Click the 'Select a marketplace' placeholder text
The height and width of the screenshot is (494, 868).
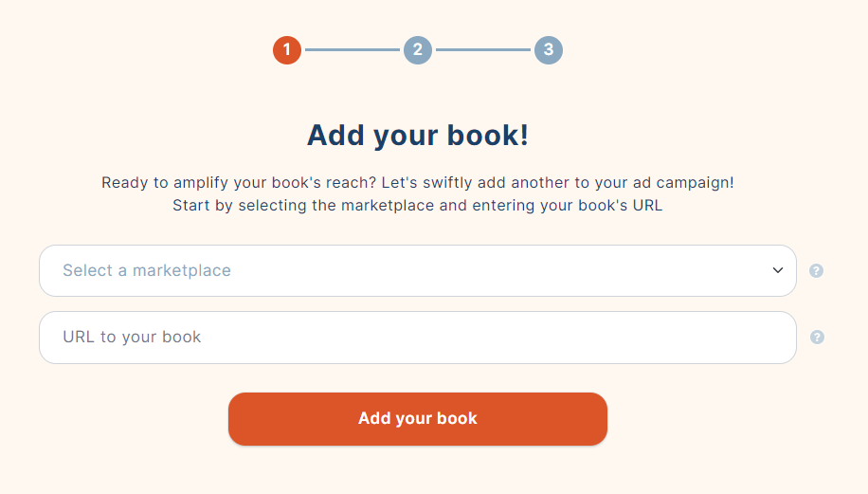(x=147, y=270)
